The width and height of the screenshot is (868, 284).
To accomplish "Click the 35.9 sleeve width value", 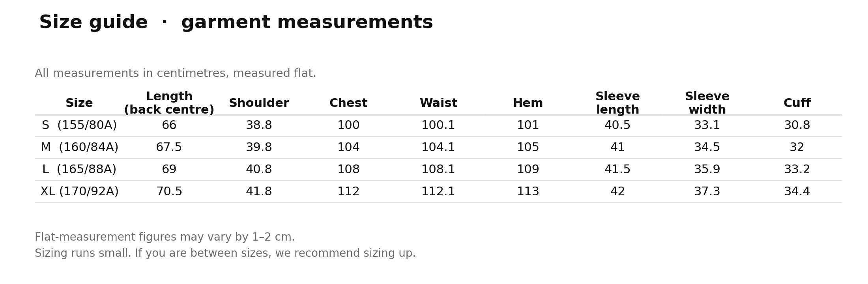I will [x=707, y=170].
